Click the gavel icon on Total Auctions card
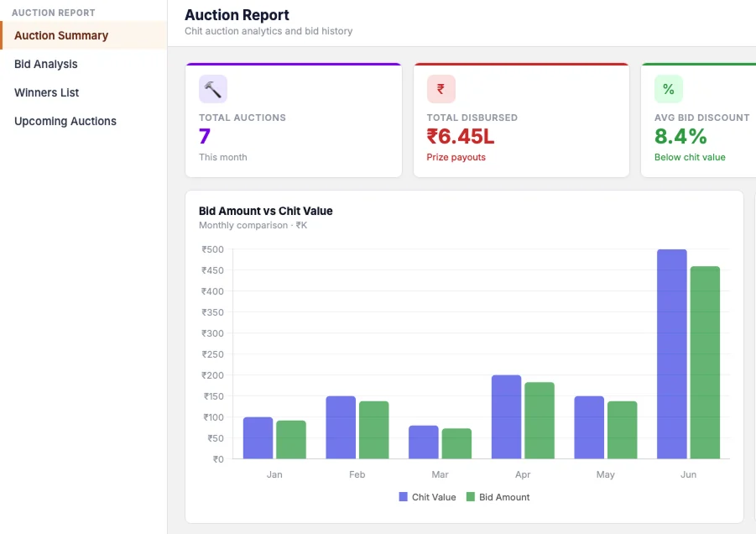 (212, 89)
